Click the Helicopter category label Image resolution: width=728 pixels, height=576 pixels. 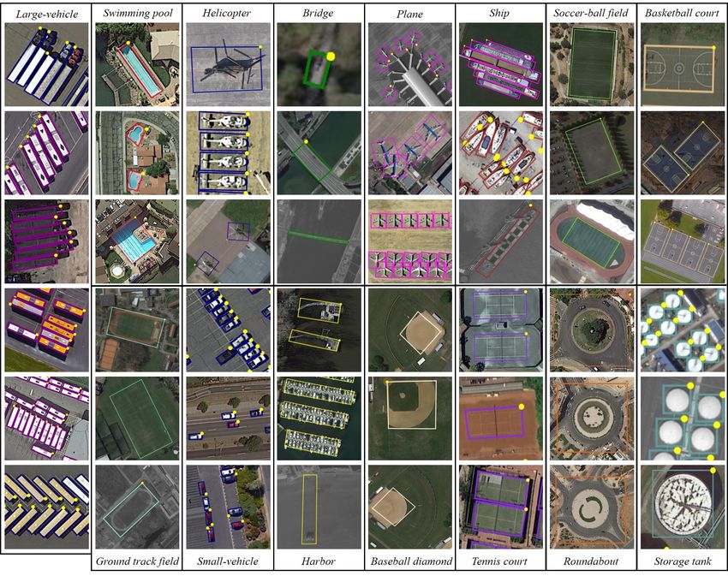pyautogui.click(x=227, y=13)
